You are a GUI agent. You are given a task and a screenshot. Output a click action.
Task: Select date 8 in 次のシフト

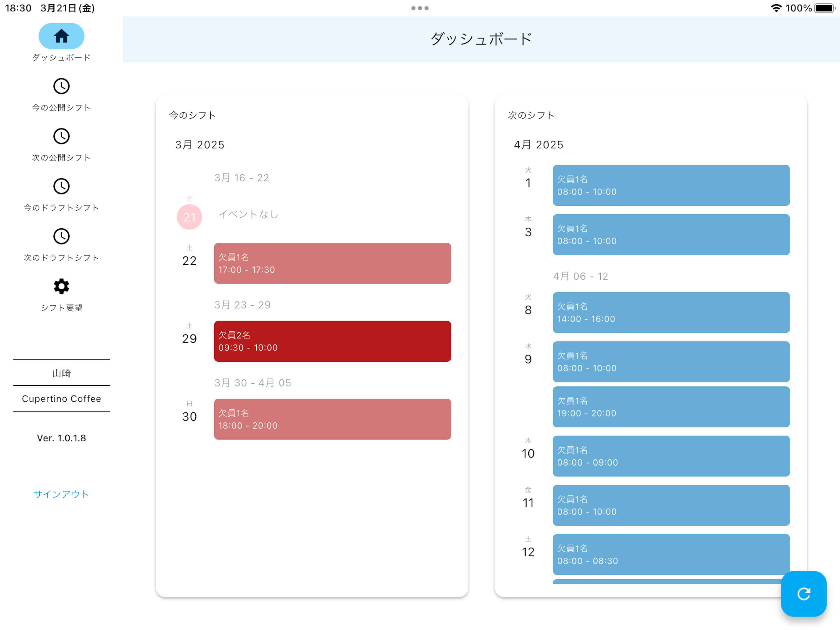[528, 310]
